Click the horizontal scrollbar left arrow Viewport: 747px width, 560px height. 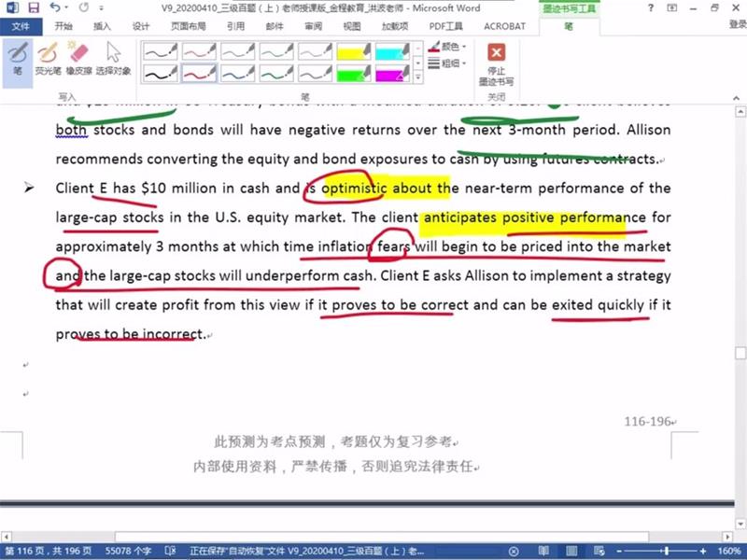point(6,537)
